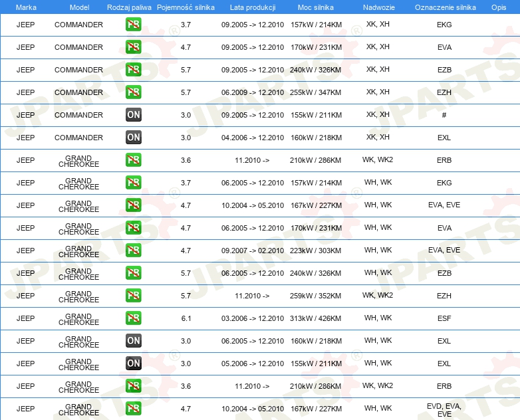Click the Model column header
520x420 pixels.
click(x=79, y=7)
